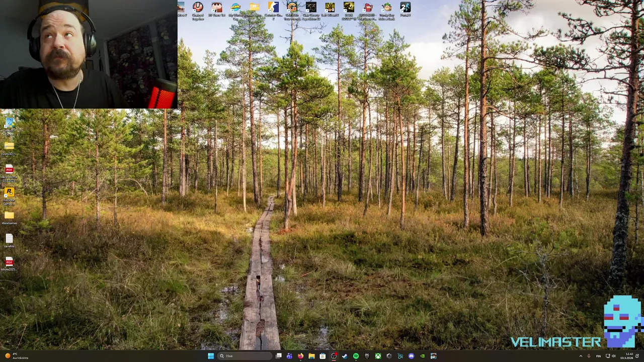Switch to the OBS Studio taskbar icon
The width and height of the screenshot is (644, 362).
[x=334, y=356]
